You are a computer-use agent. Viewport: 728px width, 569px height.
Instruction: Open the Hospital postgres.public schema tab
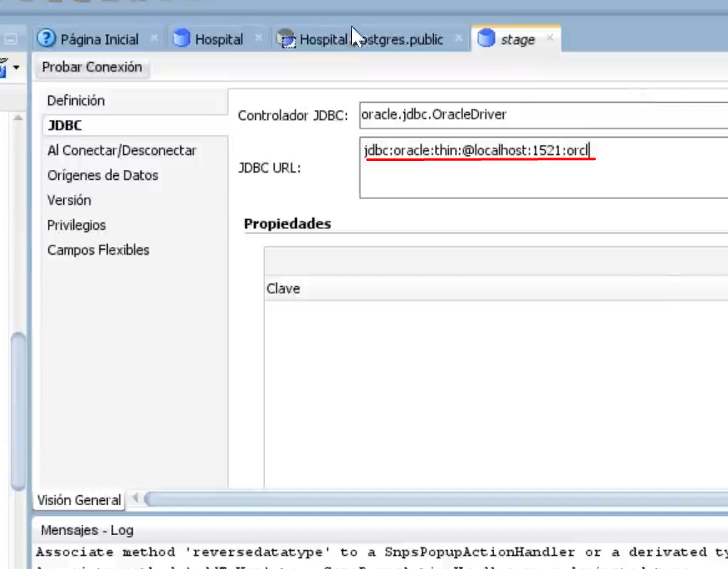[371, 40]
